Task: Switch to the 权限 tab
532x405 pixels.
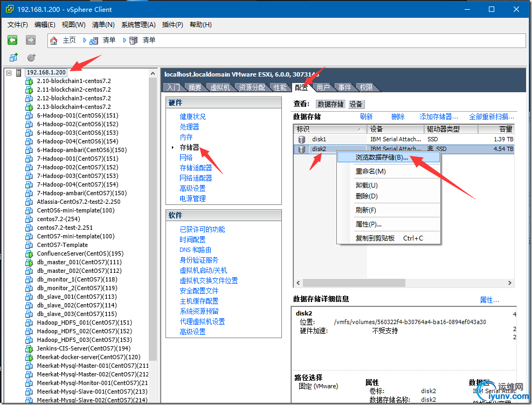Action: click(x=366, y=87)
